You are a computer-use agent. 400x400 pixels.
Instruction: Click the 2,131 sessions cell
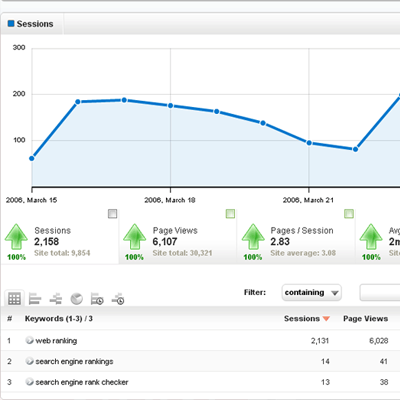coord(320,341)
